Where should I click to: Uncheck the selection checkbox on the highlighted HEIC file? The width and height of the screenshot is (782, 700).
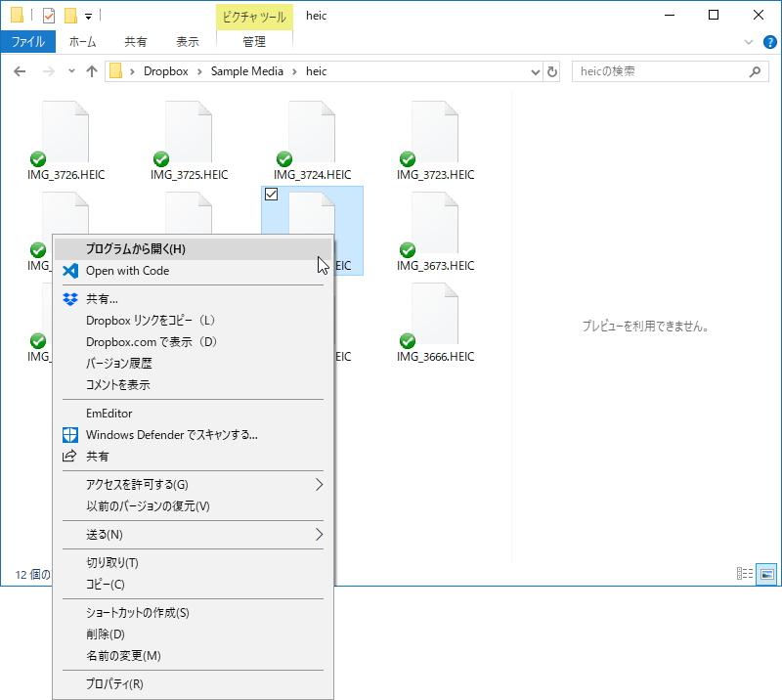[x=271, y=194]
